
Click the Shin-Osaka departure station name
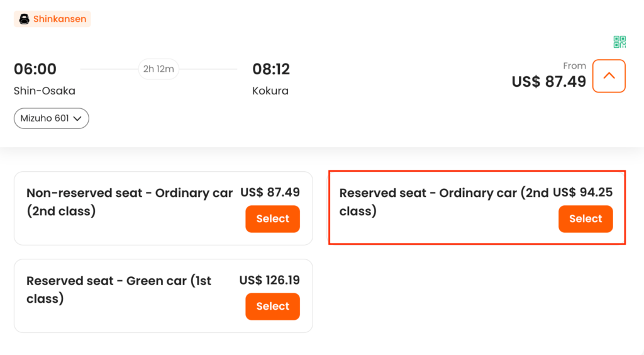(x=45, y=91)
